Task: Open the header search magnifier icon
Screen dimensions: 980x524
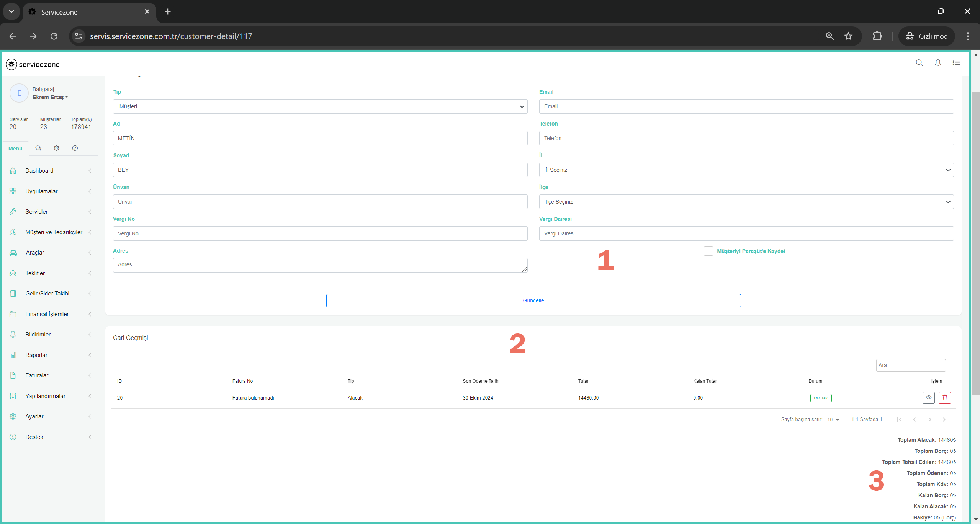Action: tap(919, 63)
